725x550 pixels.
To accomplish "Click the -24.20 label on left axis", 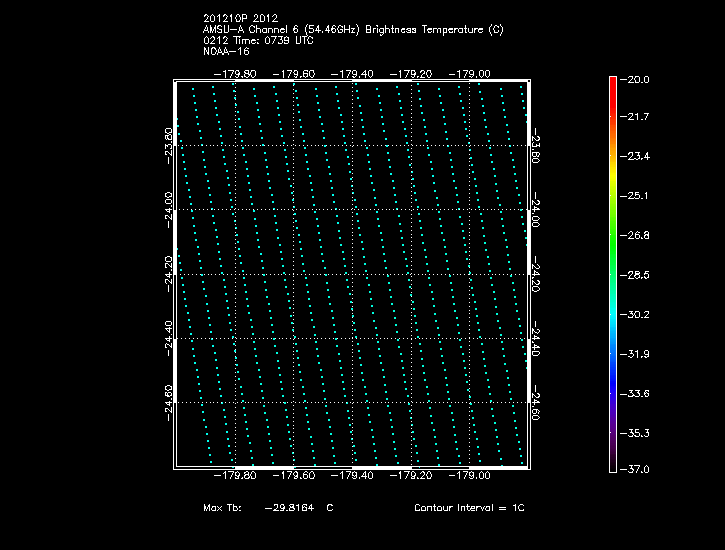I will [x=169, y=272].
